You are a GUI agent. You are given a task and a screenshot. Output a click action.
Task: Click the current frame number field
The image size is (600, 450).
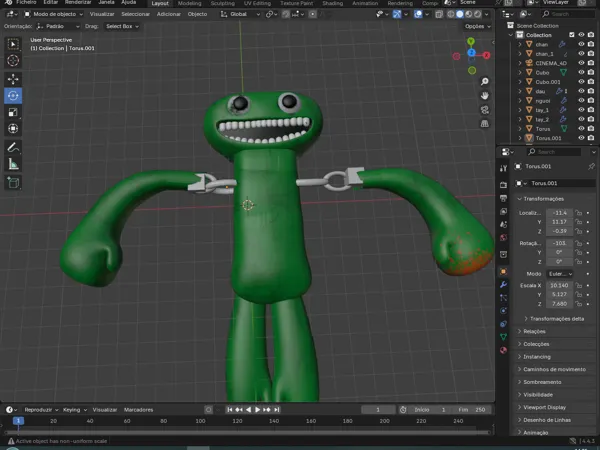pyautogui.click(x=378, y=410)
